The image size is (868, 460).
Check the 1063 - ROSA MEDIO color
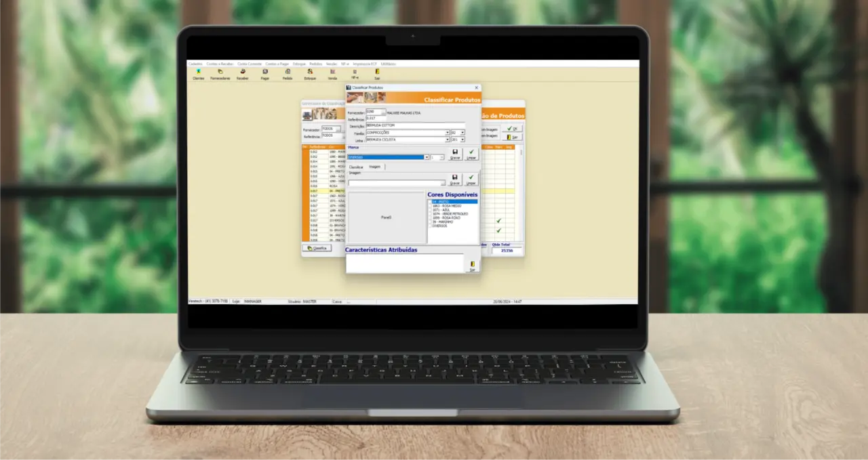point(430,206)
